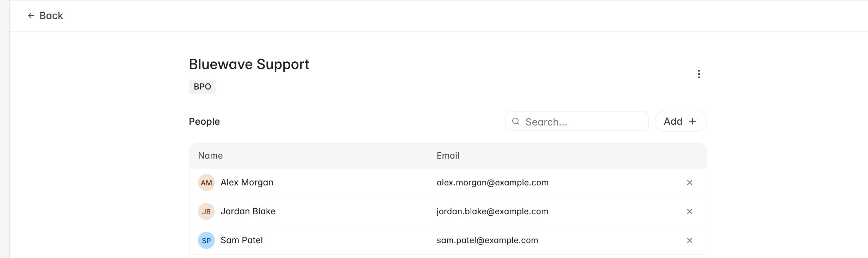
Task: Sort by the Email column header
Action: pos(448,156)
